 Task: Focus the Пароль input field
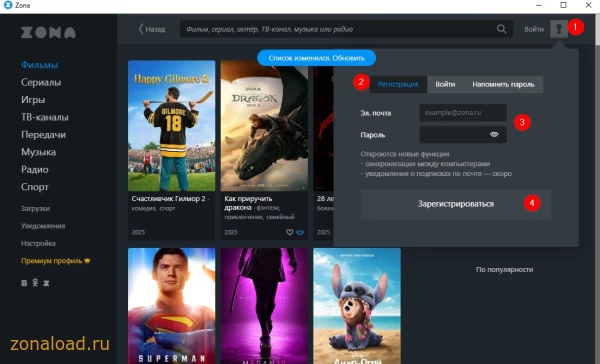pyautogui.click(x=463, y=135)
